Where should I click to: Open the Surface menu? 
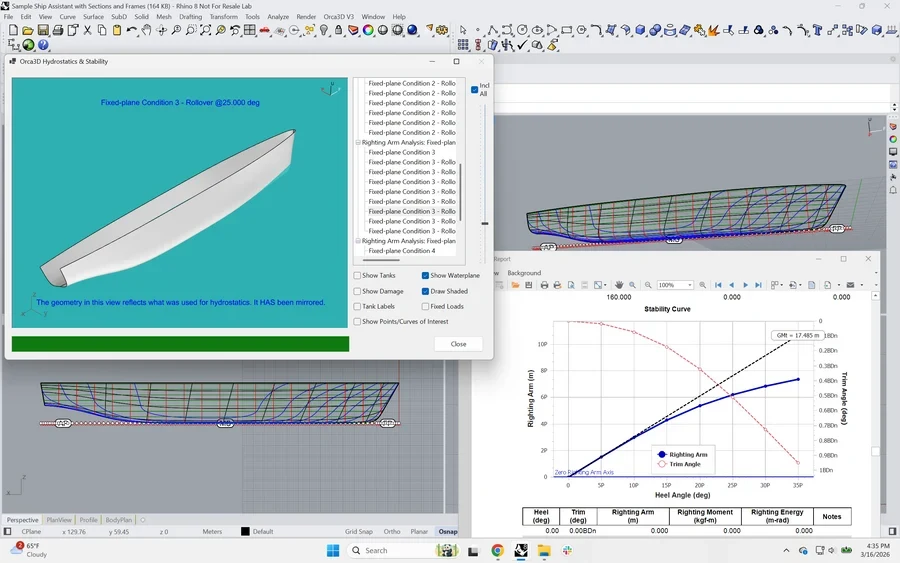(x=94, y=17)
